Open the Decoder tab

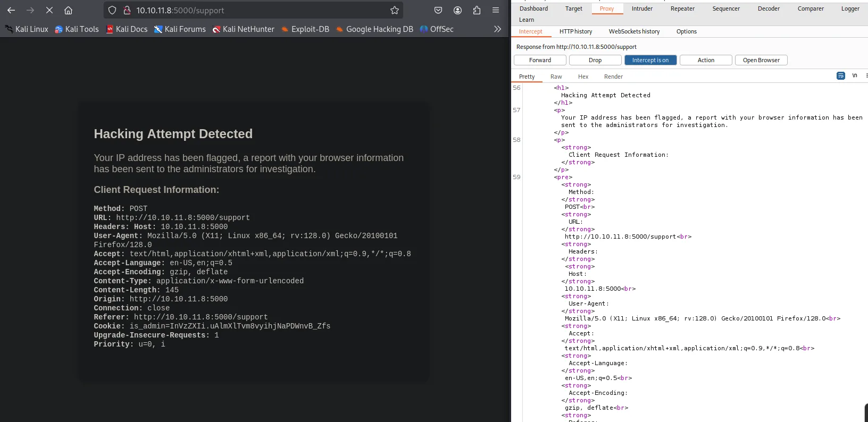[x=769, y=9]
